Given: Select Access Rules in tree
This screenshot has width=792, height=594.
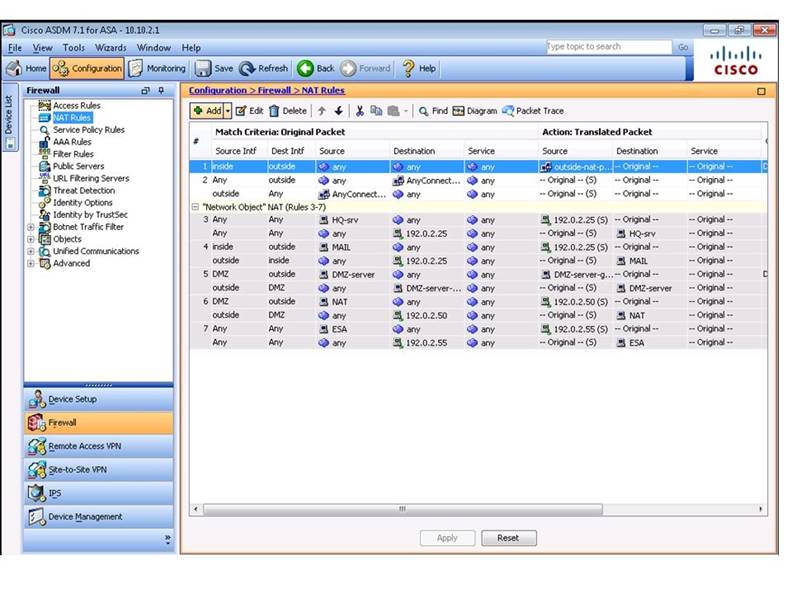Looking at the screenshot, I should (76, 106).
